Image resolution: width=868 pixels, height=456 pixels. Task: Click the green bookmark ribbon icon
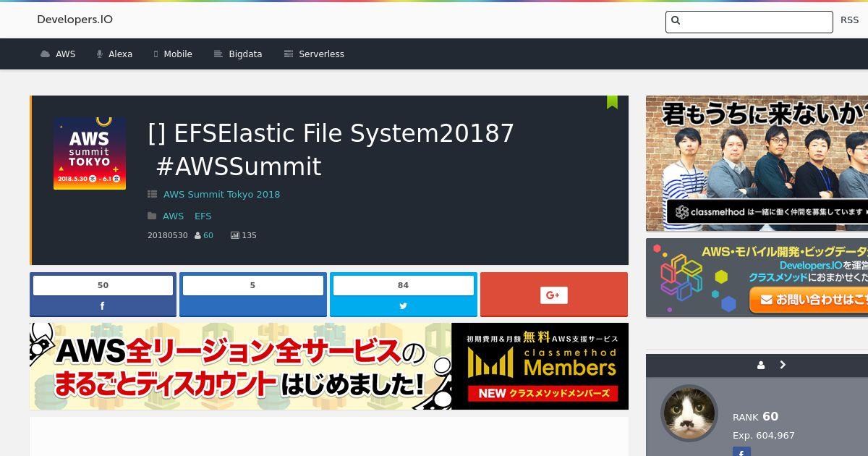click(x=612, y=102)
